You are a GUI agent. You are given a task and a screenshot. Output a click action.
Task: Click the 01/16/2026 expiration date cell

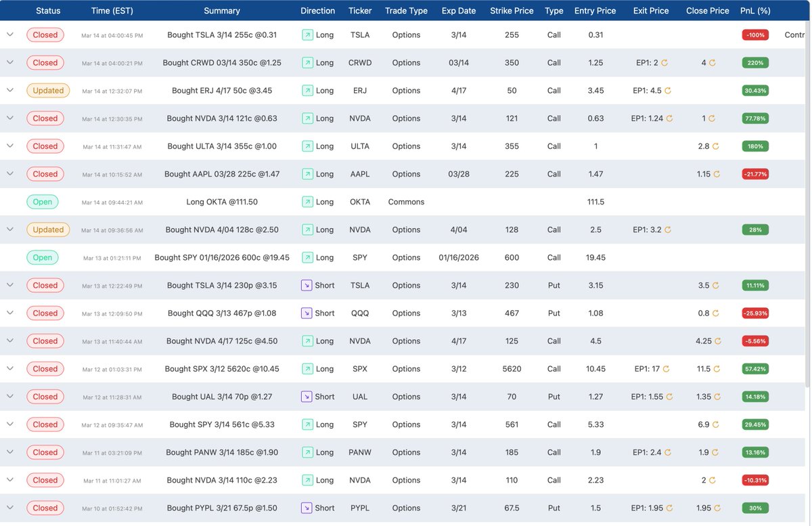[459, 257]
